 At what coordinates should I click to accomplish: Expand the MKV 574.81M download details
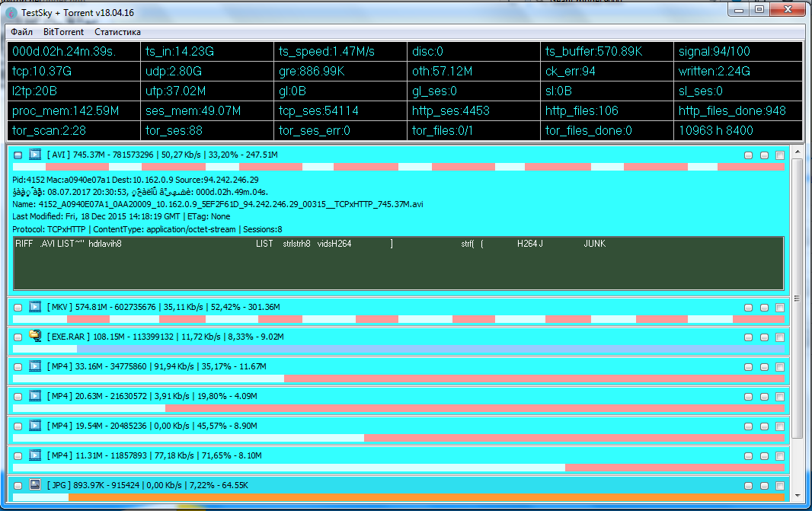click(x=18, y=307)
